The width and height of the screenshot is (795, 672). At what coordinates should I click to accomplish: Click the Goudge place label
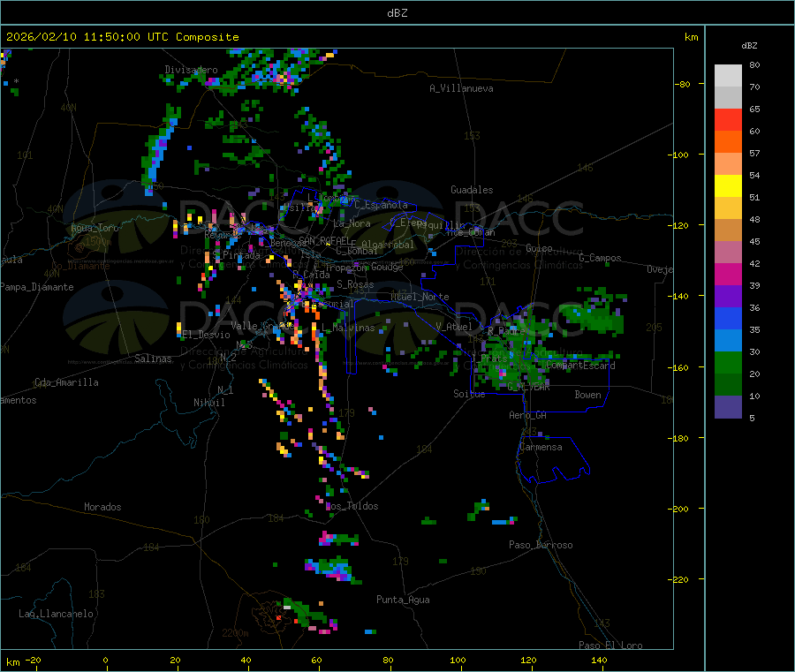[x=387, y=267]
